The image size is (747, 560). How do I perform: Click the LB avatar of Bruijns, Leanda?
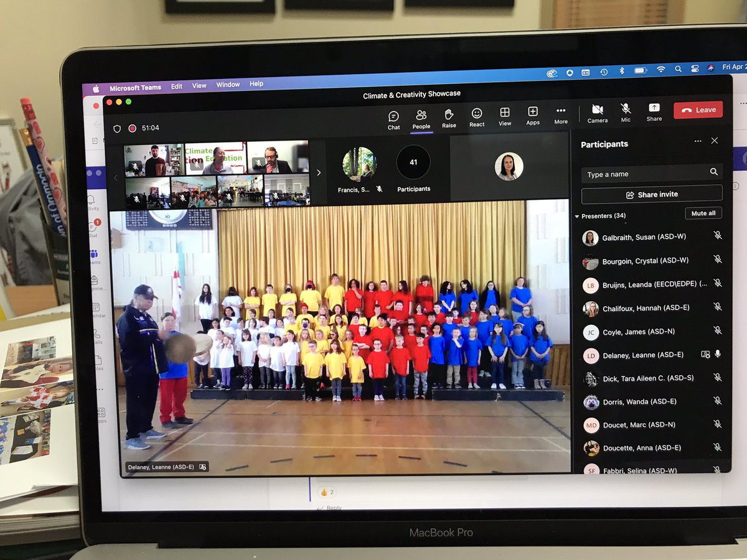pos(590,285)
